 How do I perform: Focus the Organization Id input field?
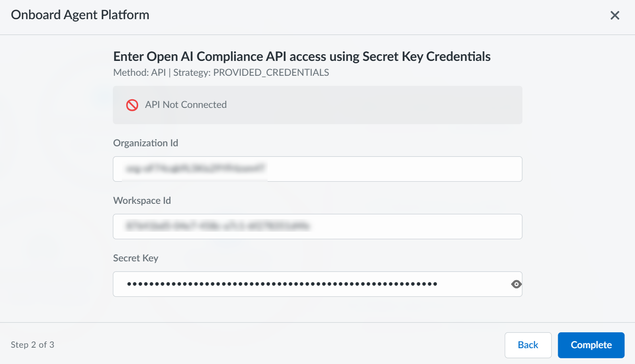pyautogui.click(x=393, y=169)
